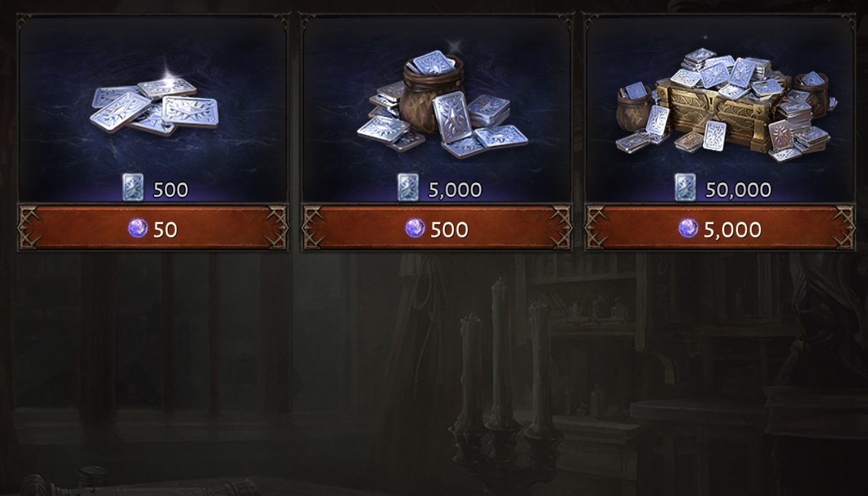Click the purple orb icon on the 500 price button
868x496 pixels.
[x=415, y=228]
